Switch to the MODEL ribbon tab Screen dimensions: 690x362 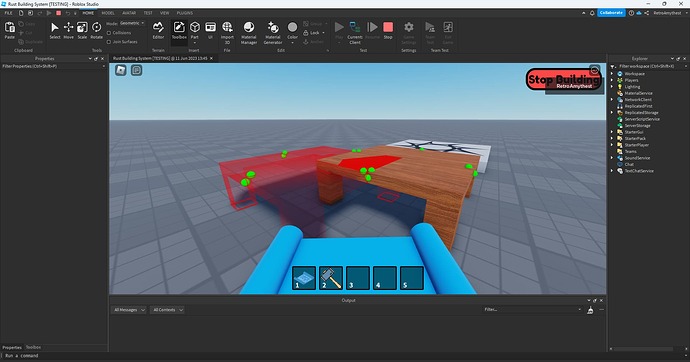click(108, 13)
